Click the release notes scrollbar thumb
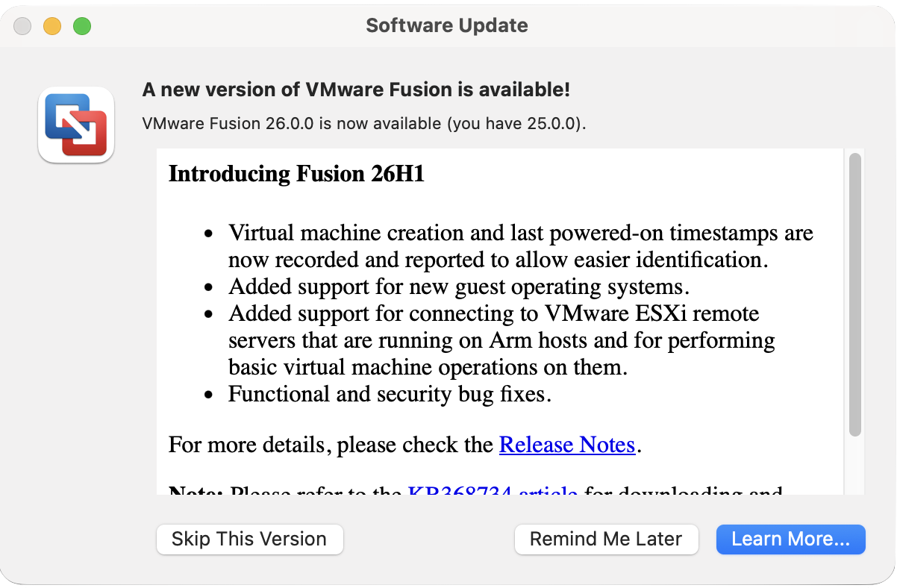This screenshot has width=897, height=588. pyautogui.click(x=855, y=294)
